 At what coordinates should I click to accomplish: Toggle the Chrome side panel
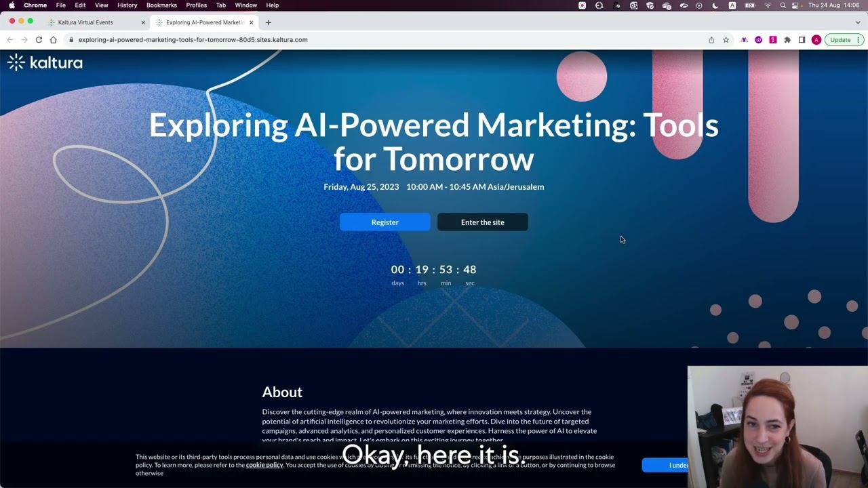pyautogui.click(x=802, y=40)
